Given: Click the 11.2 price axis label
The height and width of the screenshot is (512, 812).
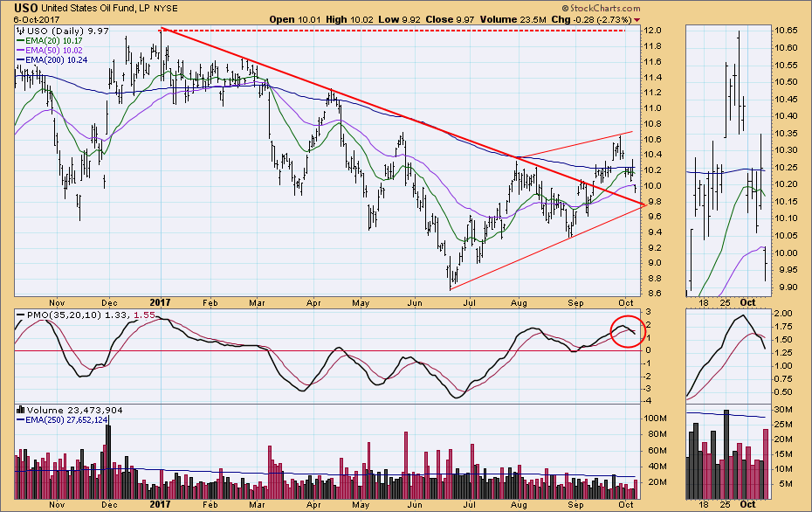Looking at the screenshot, I should point(652,93).
